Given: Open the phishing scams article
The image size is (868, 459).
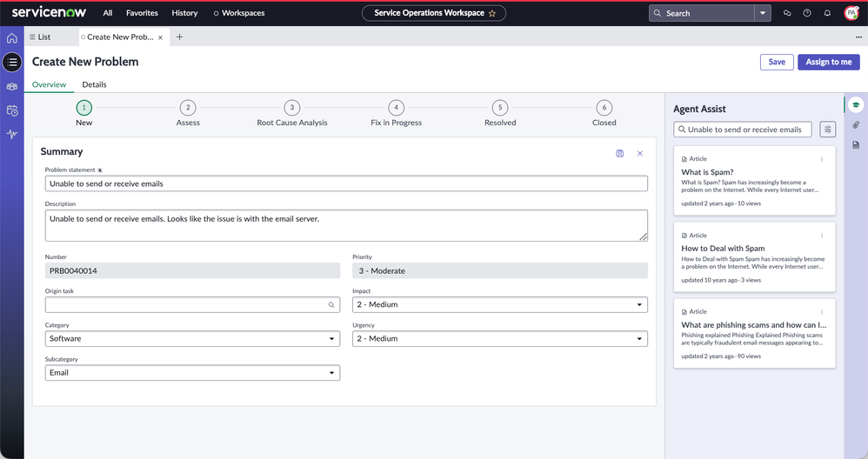Looking at the screenshot, I should pyautogui.click(x=754, y=325).
